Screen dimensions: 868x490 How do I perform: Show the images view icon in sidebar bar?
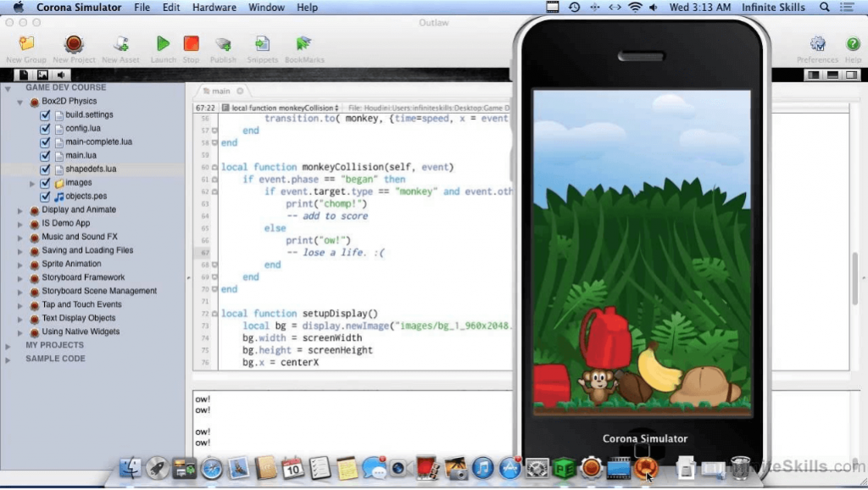[42, 75]
